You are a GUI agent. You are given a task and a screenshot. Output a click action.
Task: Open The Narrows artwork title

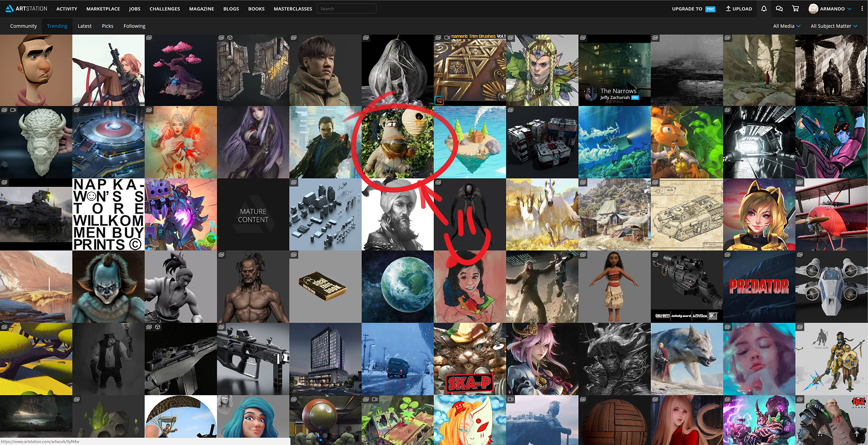pos(618,91)
